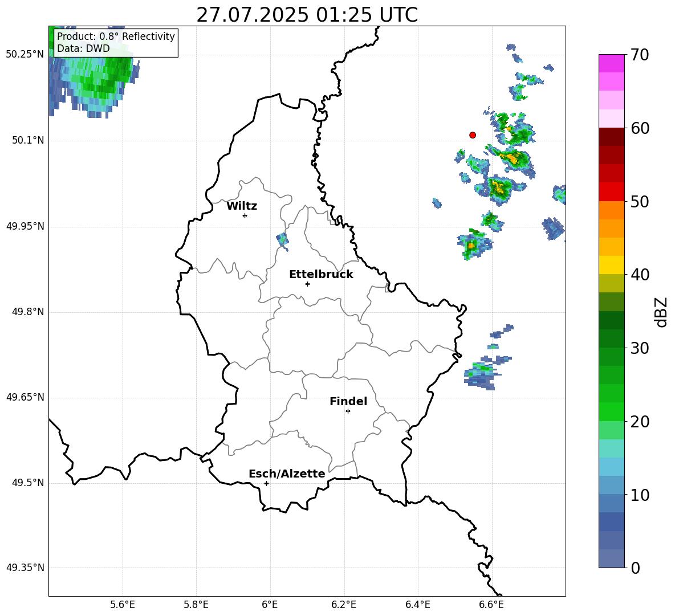Click the 'Ettelbruck' city label
Image resolution: width=675 pixels, height=616 pixels.
click(321, 275)
